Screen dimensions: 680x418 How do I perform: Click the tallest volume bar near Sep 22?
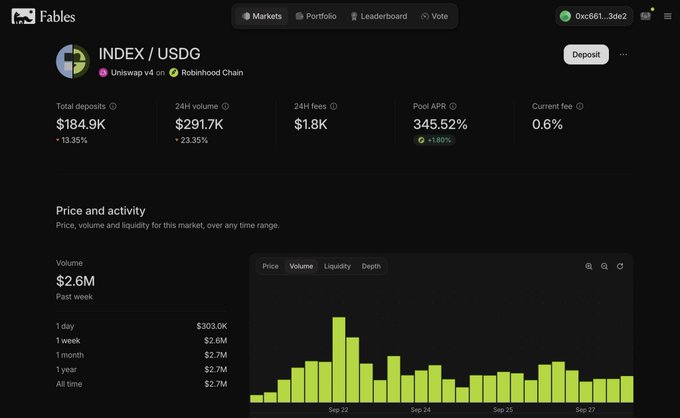tap(339, 359)
